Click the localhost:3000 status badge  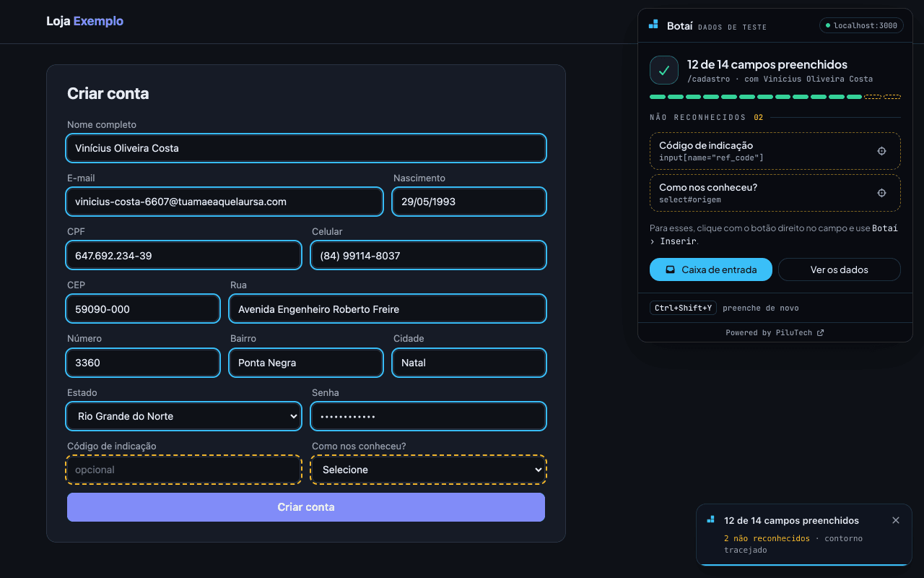point(861,25)
